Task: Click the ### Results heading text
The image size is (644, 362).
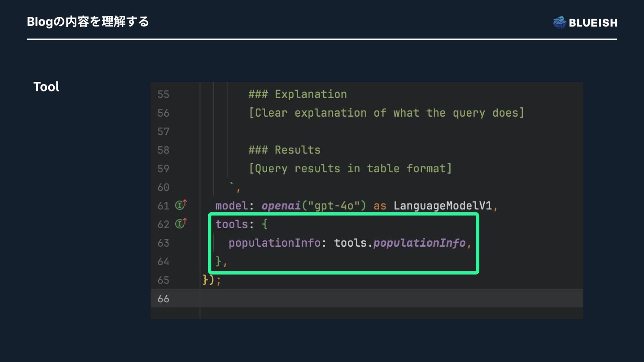Action: (284, 150)
